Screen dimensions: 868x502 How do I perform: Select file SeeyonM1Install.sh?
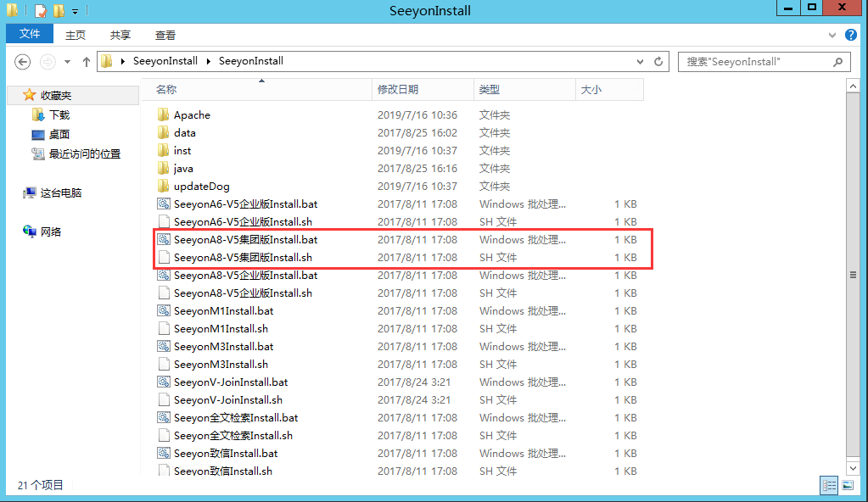(221, 328)
